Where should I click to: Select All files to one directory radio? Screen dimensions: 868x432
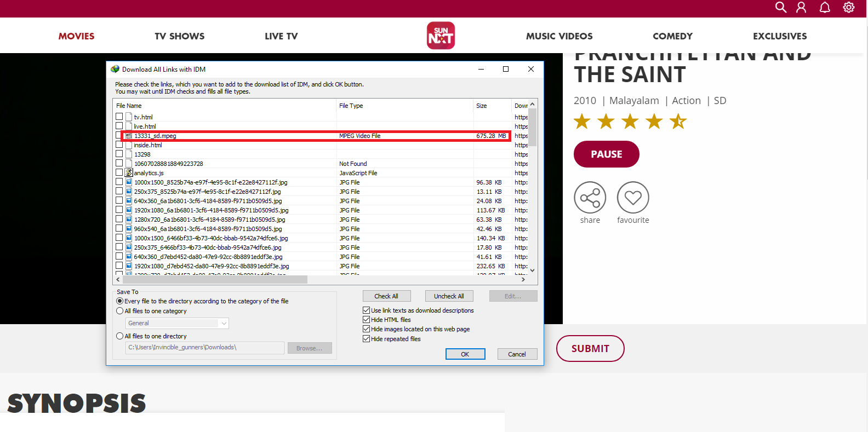pyautogui.click(x=120, y=336)
